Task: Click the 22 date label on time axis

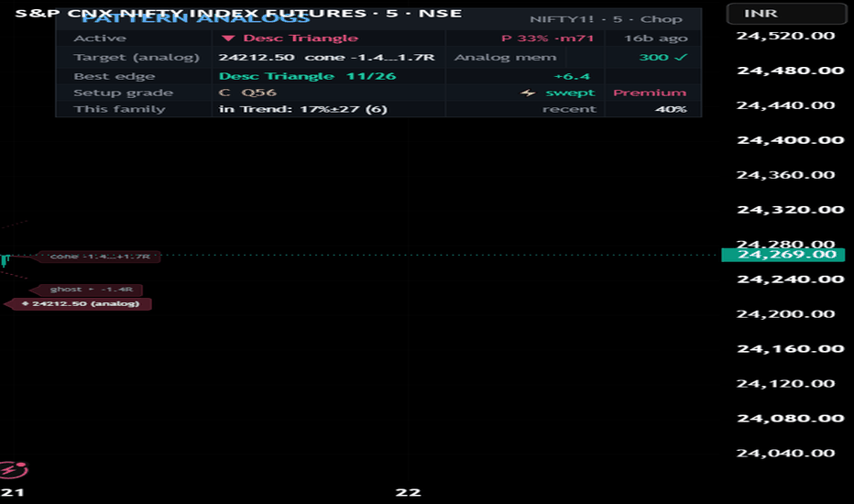Action: click(408, 493)
